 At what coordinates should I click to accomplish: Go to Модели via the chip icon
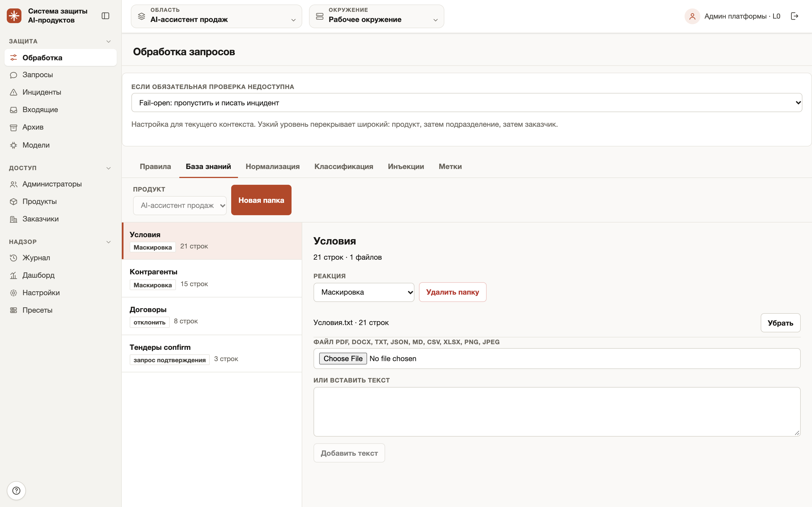point(14,145)
